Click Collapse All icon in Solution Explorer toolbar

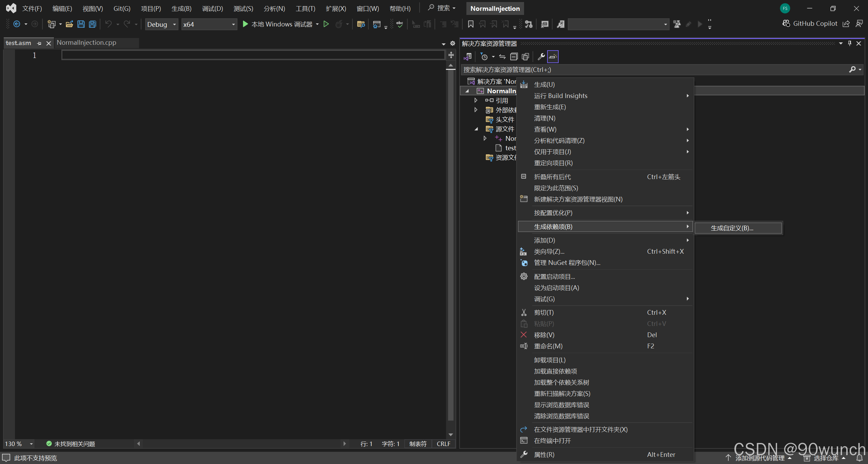coord(514,57)
